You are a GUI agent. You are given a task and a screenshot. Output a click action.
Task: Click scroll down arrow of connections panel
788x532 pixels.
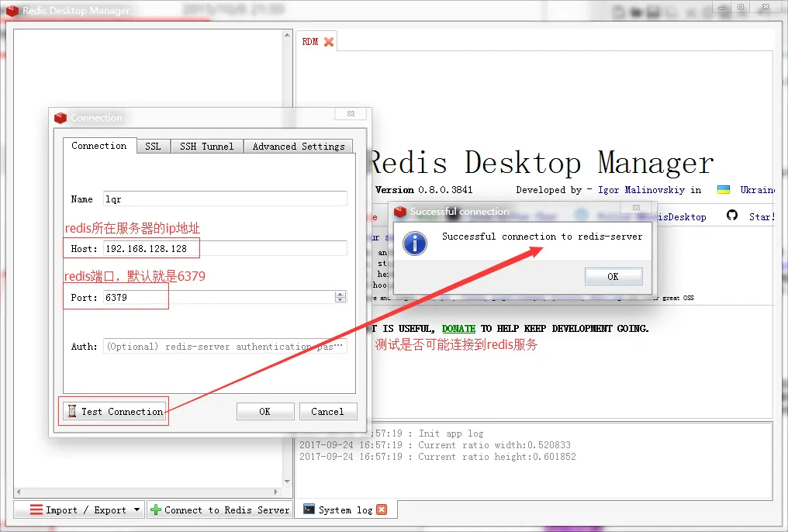coord(287,482)
